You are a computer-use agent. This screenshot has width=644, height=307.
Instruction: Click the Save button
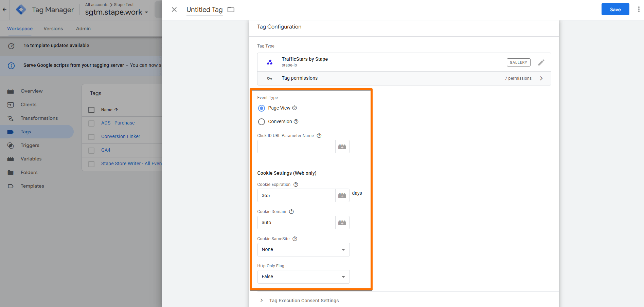pos(615,9)
